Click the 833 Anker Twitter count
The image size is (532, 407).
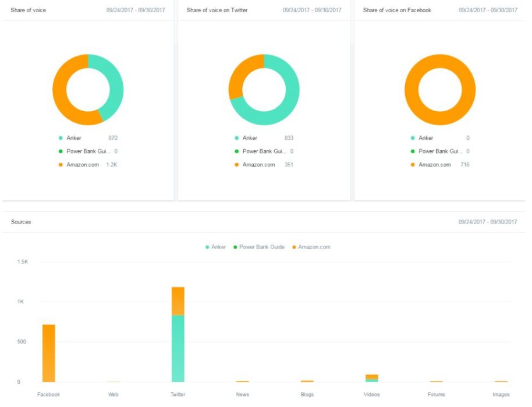click(289, 138)
